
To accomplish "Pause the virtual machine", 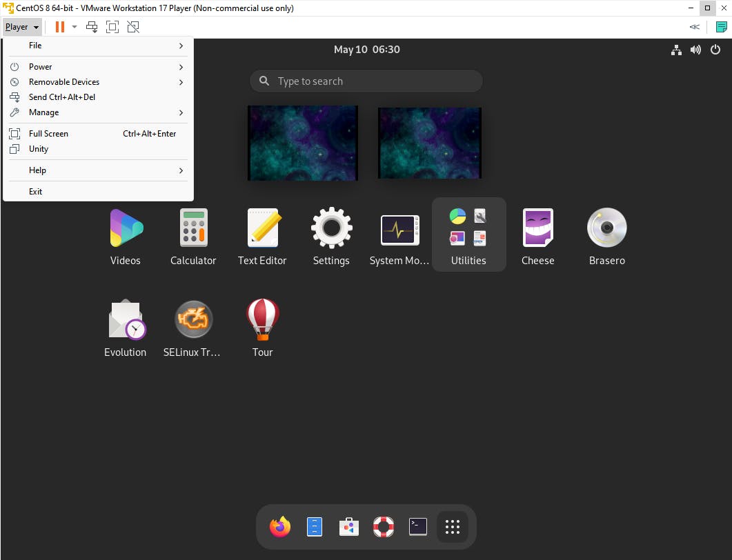I will (x=60, y=27).
